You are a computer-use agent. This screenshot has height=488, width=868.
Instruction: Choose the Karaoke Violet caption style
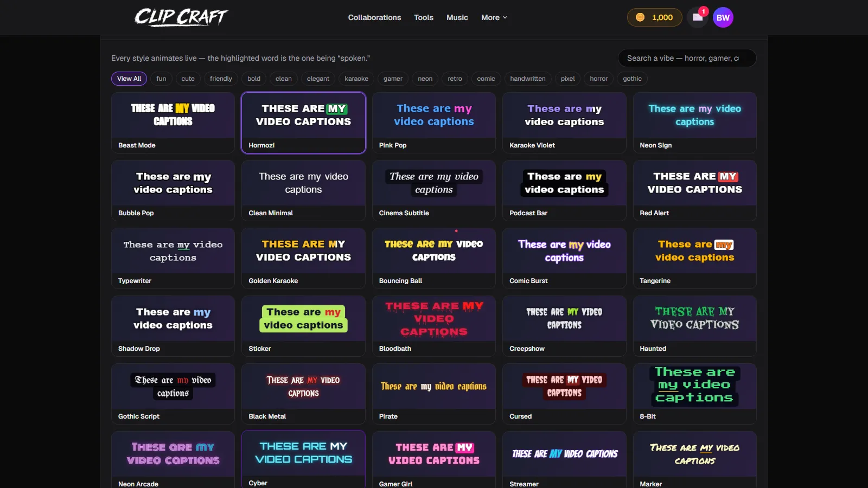pyautogui.click(x=564, y=123)
